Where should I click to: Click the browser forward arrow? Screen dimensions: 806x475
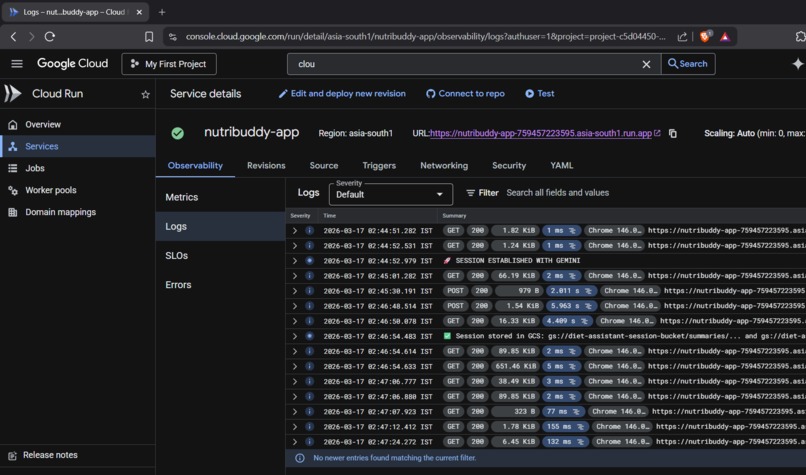point(31,36)
